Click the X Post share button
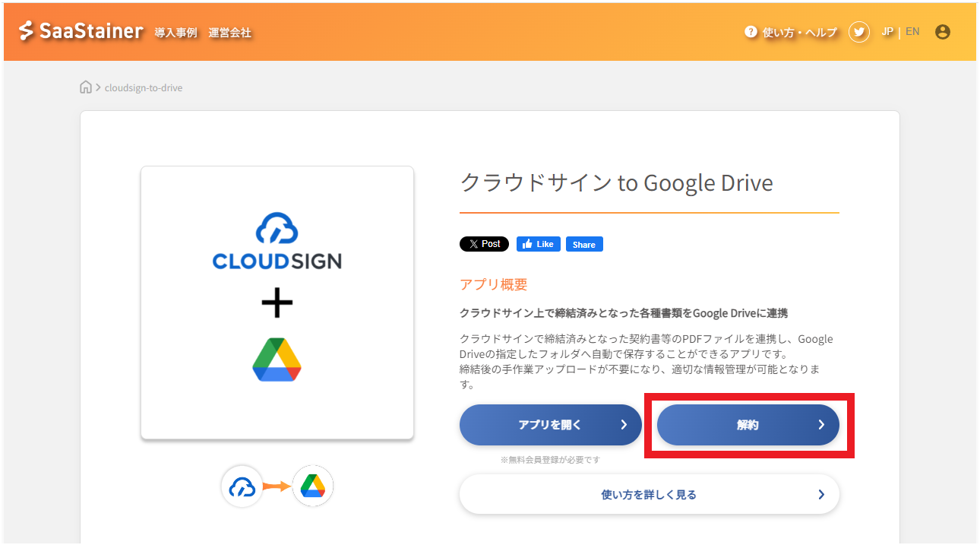This screenshot has width=980, height=545. (484, 244)
